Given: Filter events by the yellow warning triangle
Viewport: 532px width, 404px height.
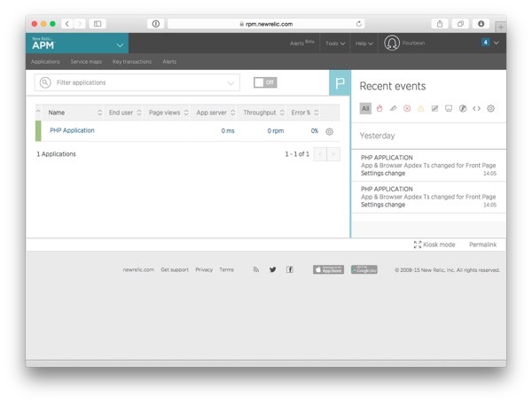Looking at the screenshot, I should click(x=420, y=108).
